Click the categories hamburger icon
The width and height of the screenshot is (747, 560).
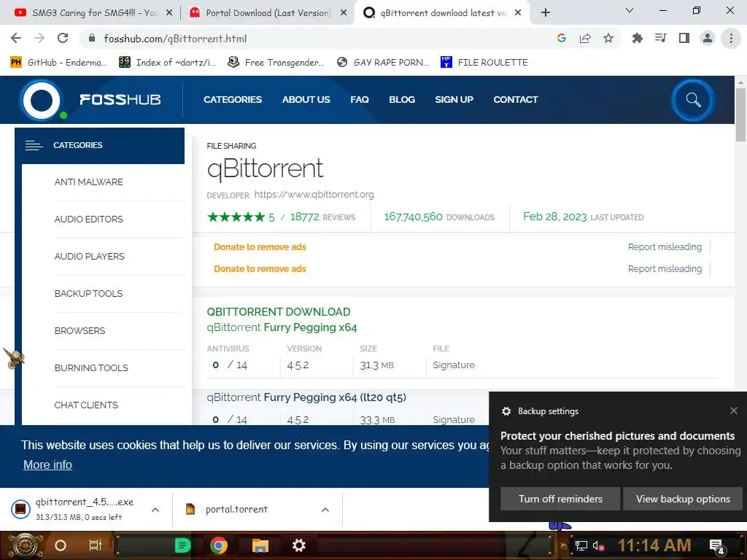point(34,145)
